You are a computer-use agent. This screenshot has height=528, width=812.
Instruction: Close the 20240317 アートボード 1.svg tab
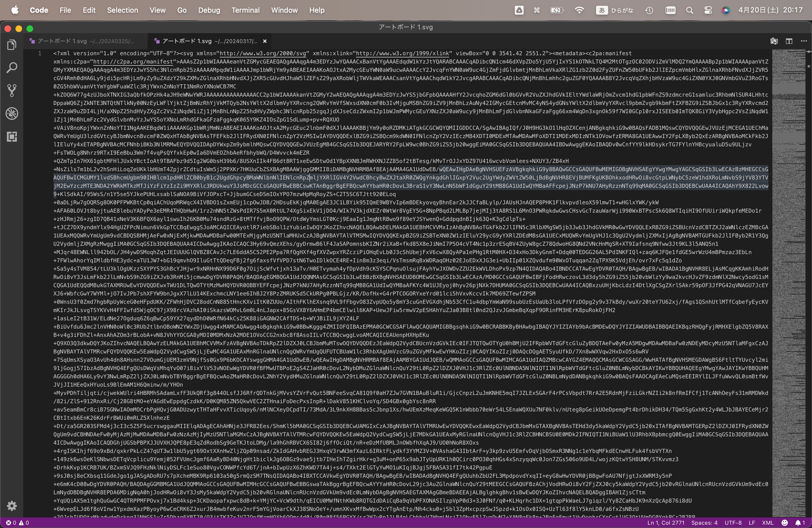[265, 41]
